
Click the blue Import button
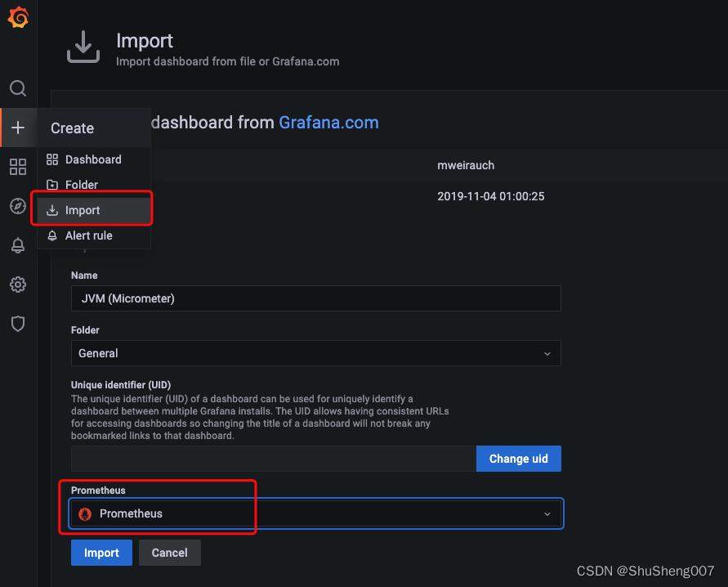[x=101, y=553]
